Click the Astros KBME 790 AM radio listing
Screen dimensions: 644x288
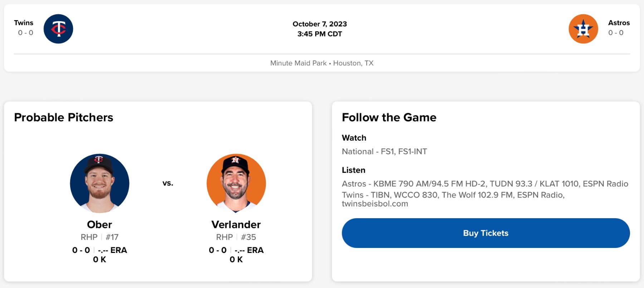click(x=485, y=184)
